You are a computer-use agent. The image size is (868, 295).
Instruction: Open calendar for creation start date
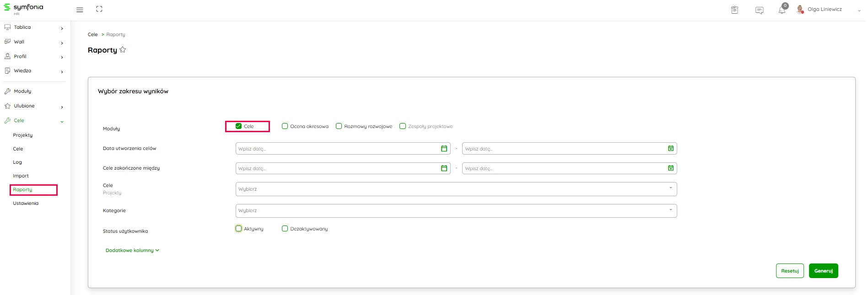443,149
